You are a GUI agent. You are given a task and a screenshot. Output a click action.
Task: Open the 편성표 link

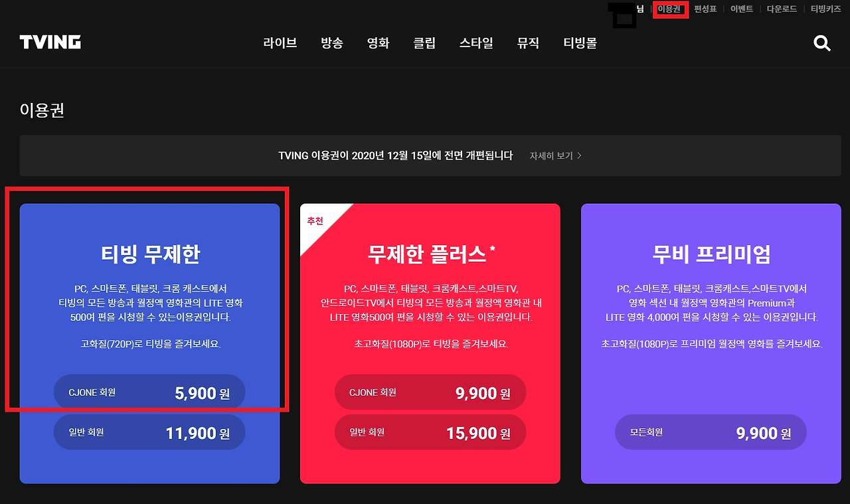[705, 9]
